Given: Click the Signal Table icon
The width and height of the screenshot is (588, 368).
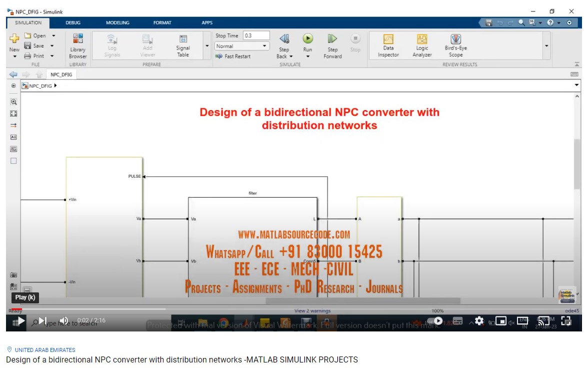Looking at the screenshot, I should point(183,39).
